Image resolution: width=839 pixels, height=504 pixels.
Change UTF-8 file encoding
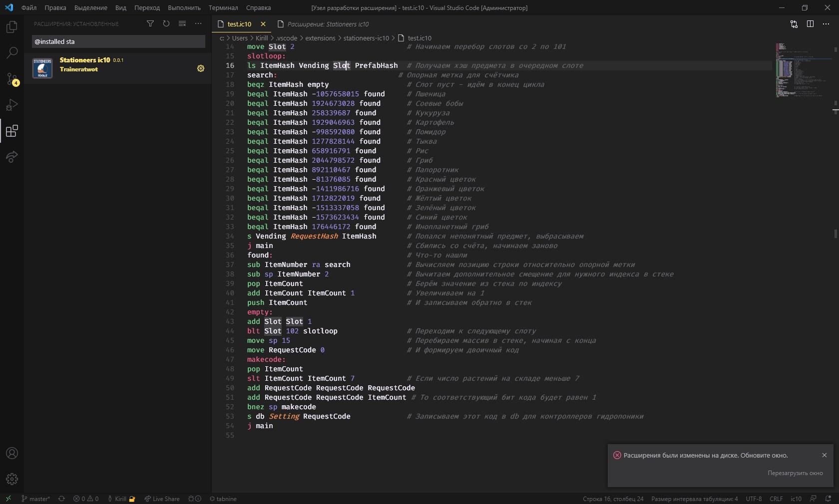click(x=754, y=499)
